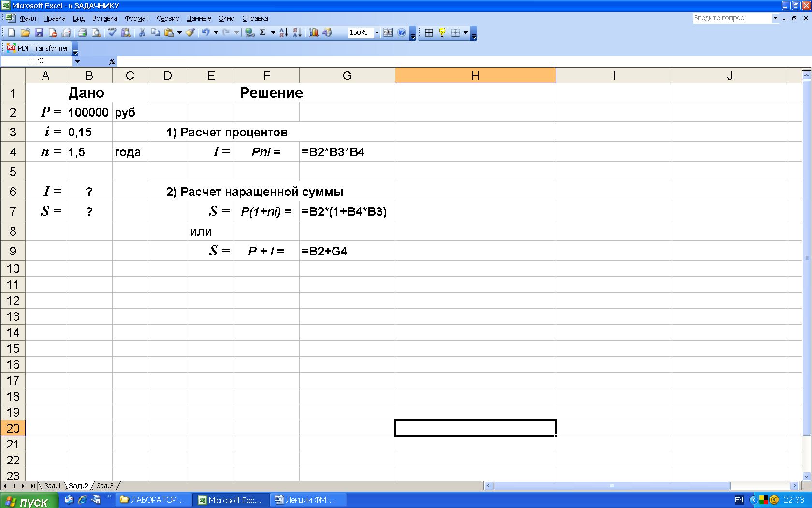Select the Зад.2 sheet tab
The image size is (812, 508).
(x=78, y=486)
